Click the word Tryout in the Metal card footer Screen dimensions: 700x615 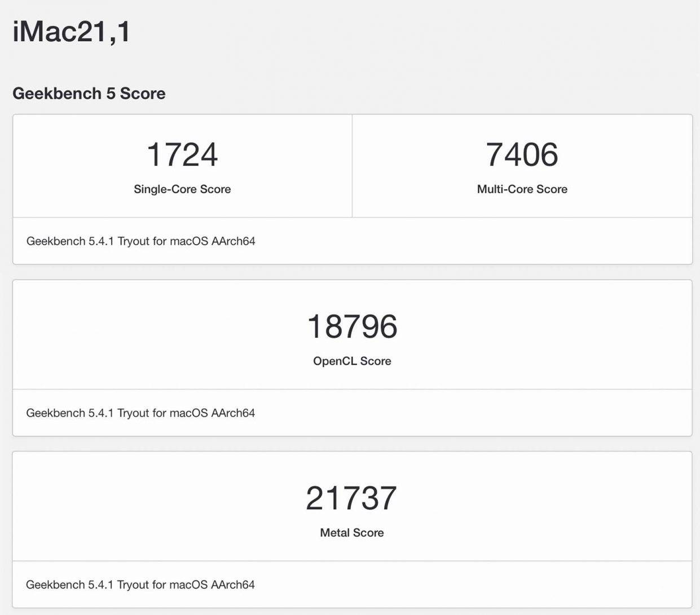pyautogui.click(x=133, y=585)
